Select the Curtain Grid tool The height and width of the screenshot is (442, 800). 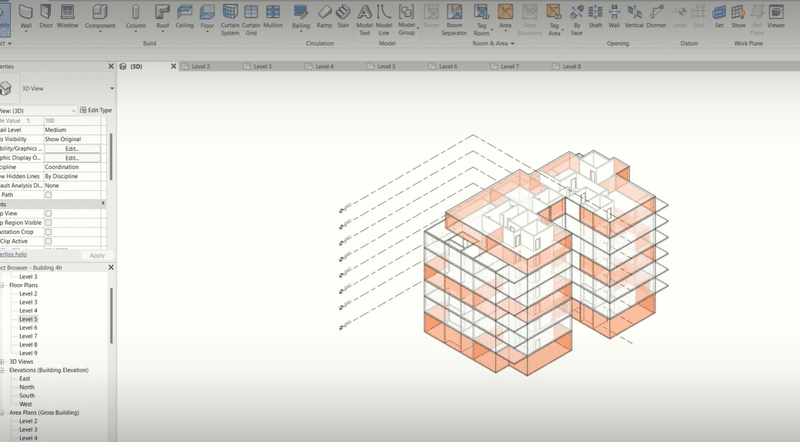251,19
